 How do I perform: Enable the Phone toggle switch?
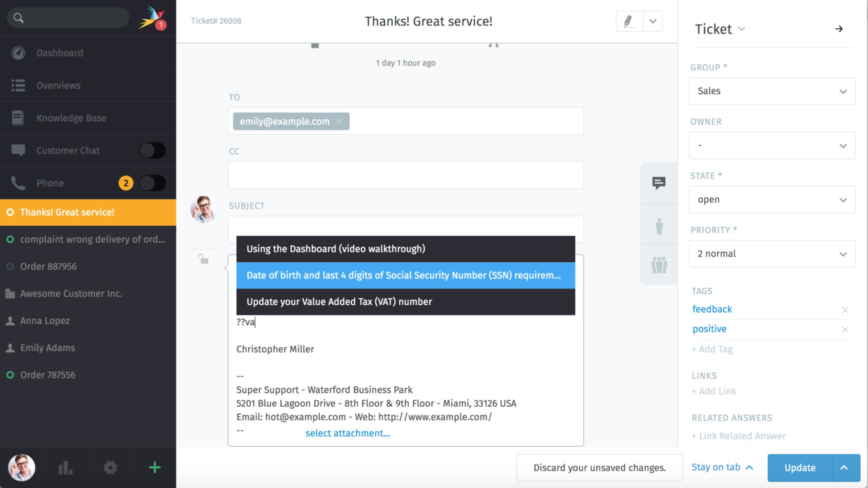pyautogui.click(x=152, y=183)
